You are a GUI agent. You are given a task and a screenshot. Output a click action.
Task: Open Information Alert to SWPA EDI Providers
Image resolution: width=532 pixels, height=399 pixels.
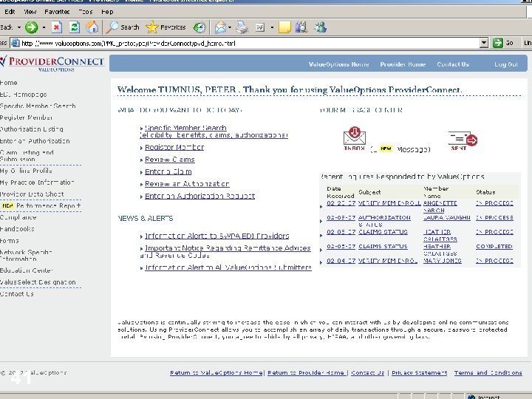(216, 236)
